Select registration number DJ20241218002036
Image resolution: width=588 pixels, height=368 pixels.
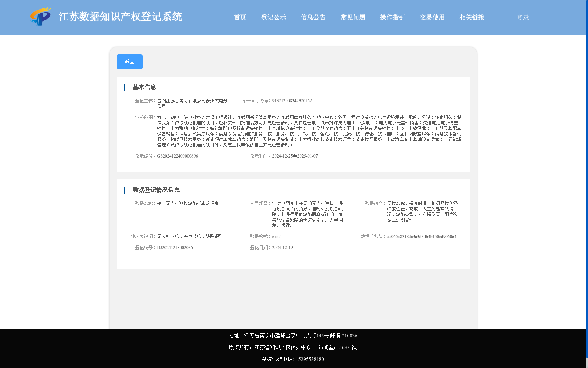click(175, 248)
